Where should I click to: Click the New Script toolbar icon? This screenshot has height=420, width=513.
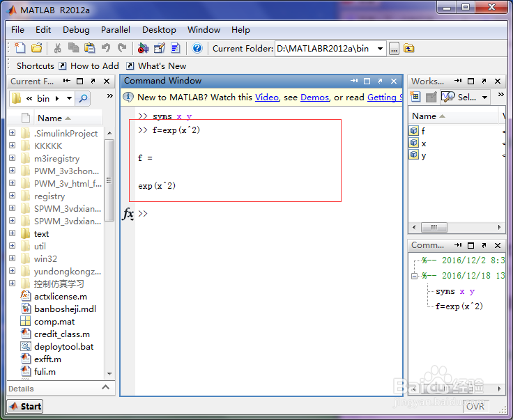point(20,48)
